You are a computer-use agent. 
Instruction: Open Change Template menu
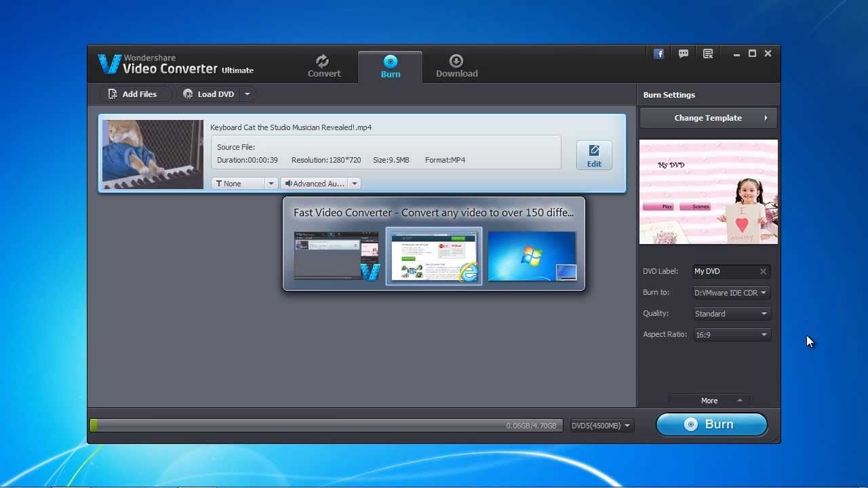click(708, 118)
